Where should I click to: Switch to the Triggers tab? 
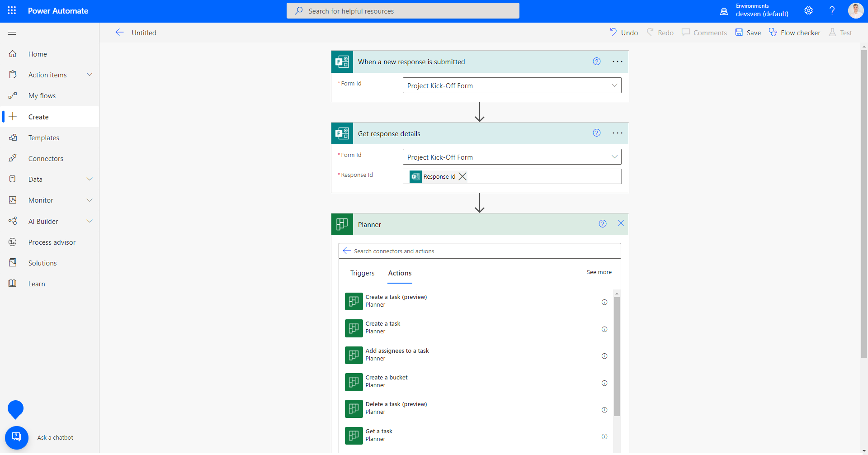tap(362, 273)
